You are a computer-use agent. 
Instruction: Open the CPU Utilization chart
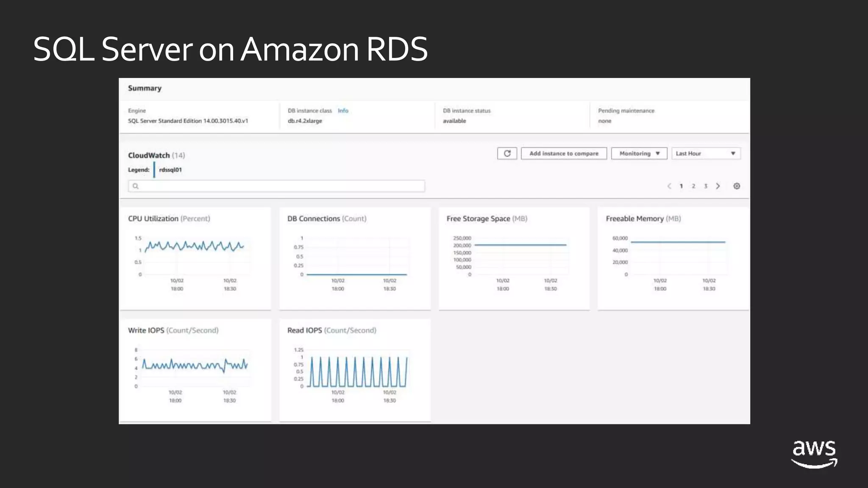195,258
